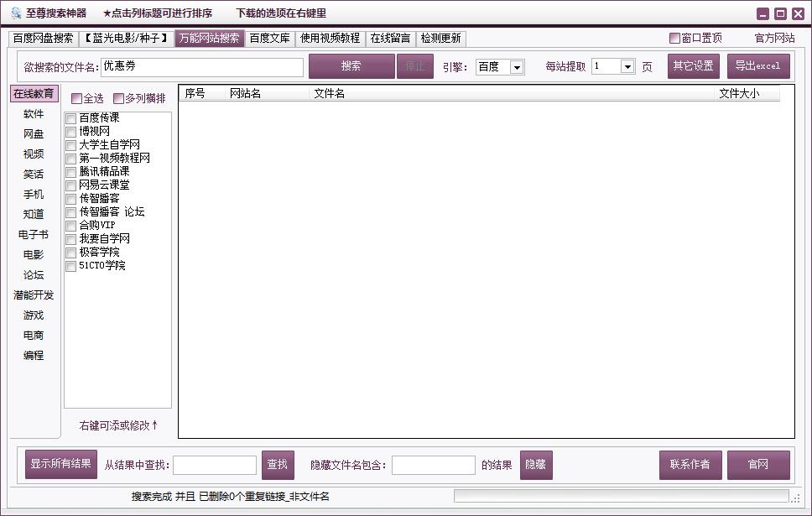Click the 官方网站 link
Screen dimensions: 812x516
tap(773, 38)
